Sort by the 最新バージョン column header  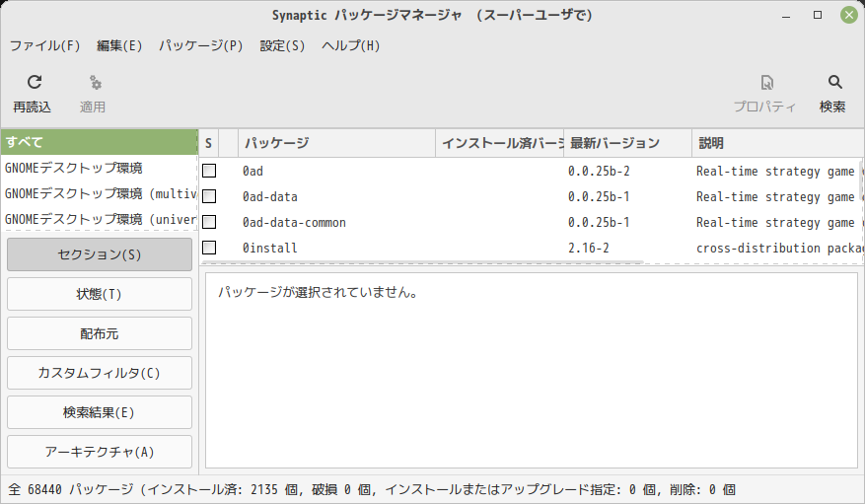[627, 143]
